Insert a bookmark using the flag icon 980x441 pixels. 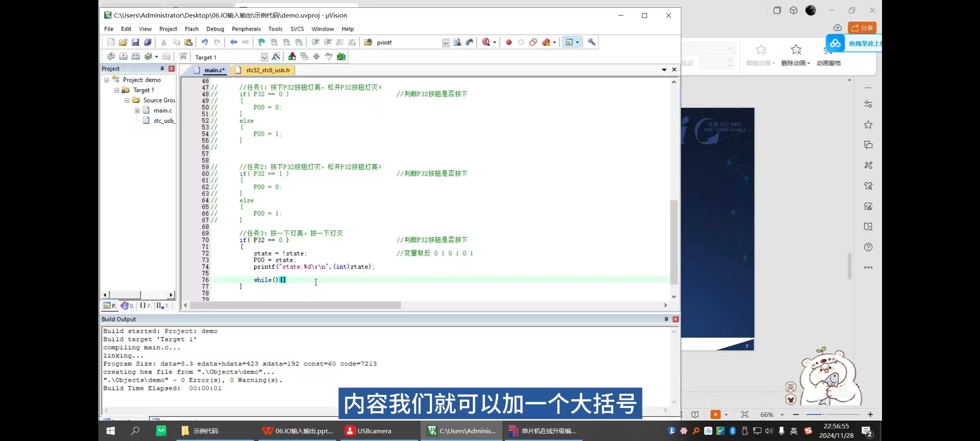[x=262, y=42]
